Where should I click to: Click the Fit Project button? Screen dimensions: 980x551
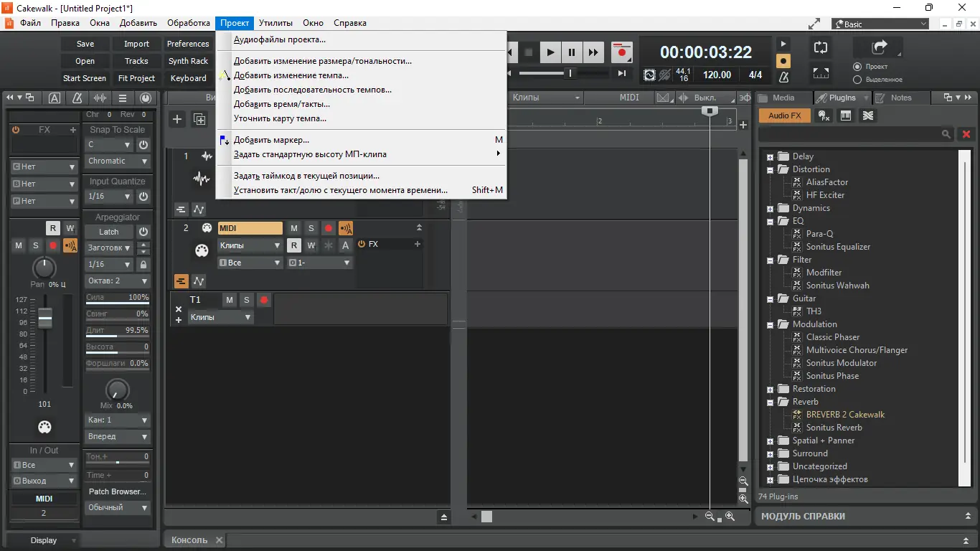(136, 78)
